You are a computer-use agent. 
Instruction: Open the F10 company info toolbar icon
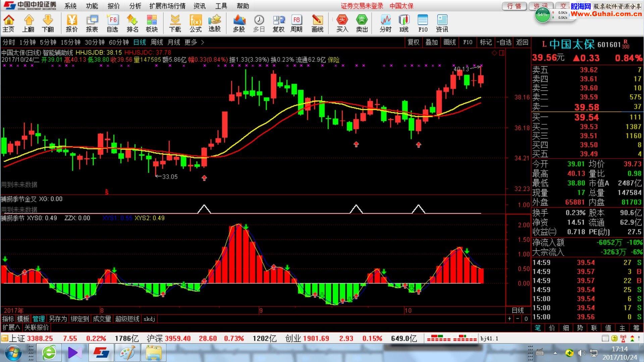click(423, 23)
